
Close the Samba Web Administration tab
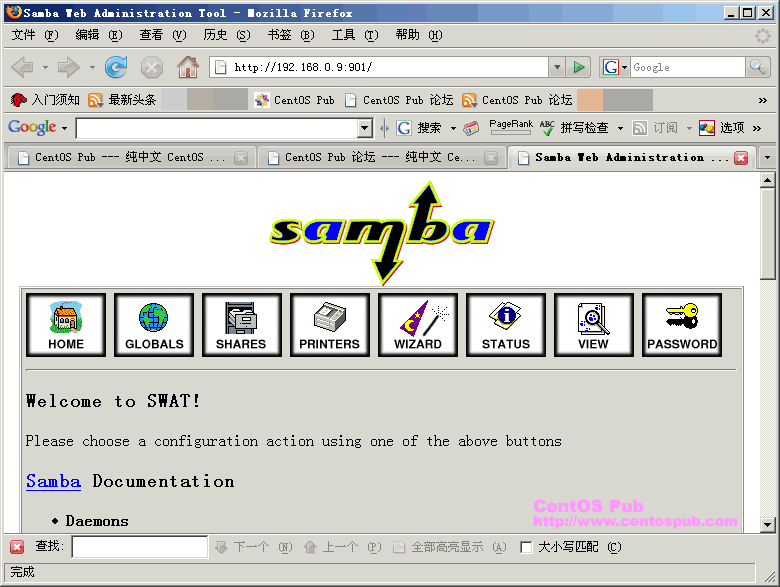741,158
